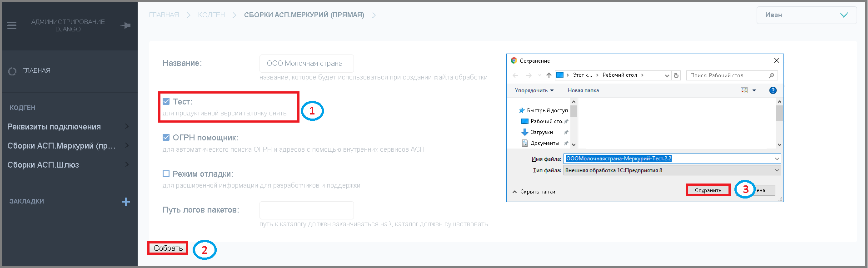The width and height of the screenshot is (868, 268).
Task: Click the file list vertical scrollbar
Action: 779,123
